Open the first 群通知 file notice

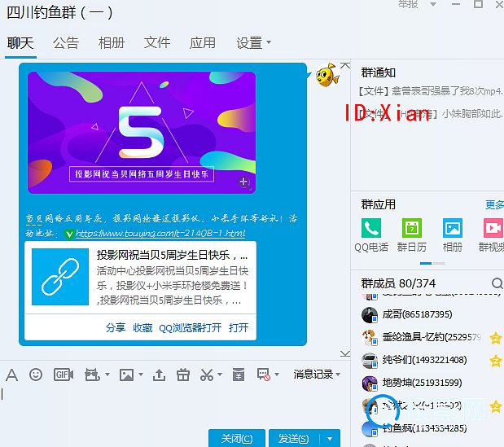point(431,91)
